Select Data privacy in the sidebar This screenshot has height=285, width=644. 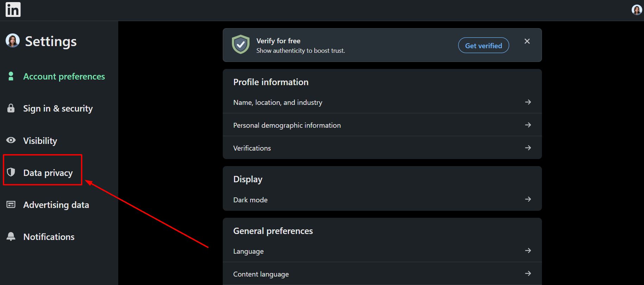pos(48,173)
